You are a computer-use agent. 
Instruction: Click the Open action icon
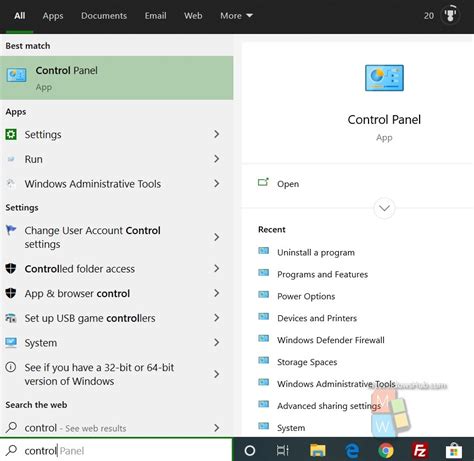click(263, 182)
